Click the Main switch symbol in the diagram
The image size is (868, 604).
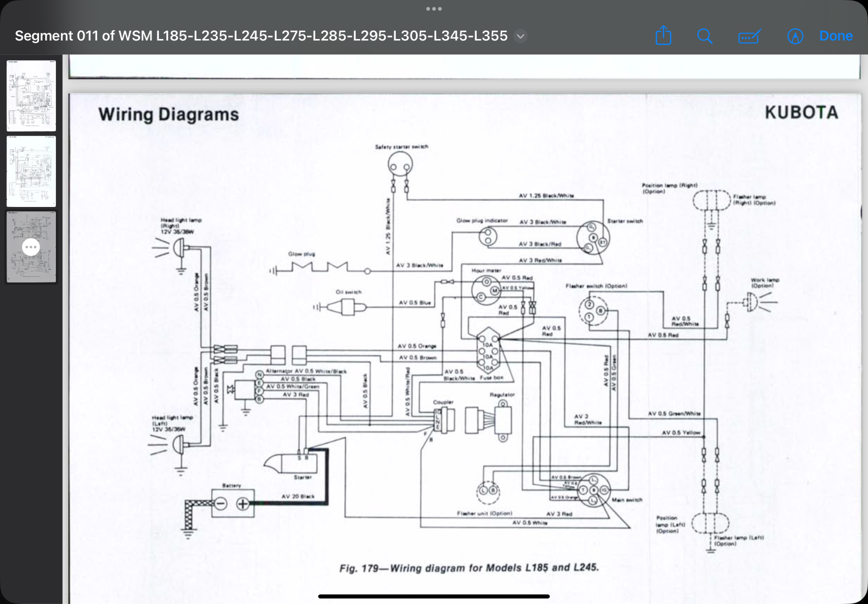point(594,490)
